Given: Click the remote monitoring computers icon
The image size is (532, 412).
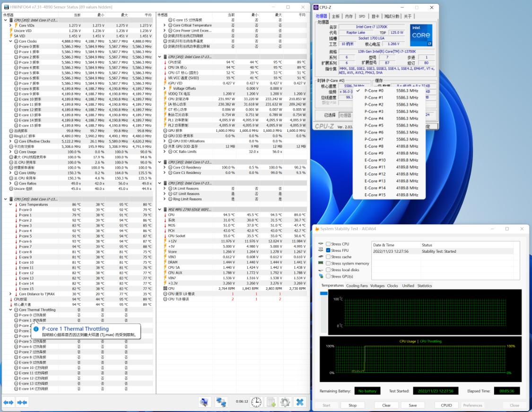Looking at the screenshot, I should (x=221, y=402).
